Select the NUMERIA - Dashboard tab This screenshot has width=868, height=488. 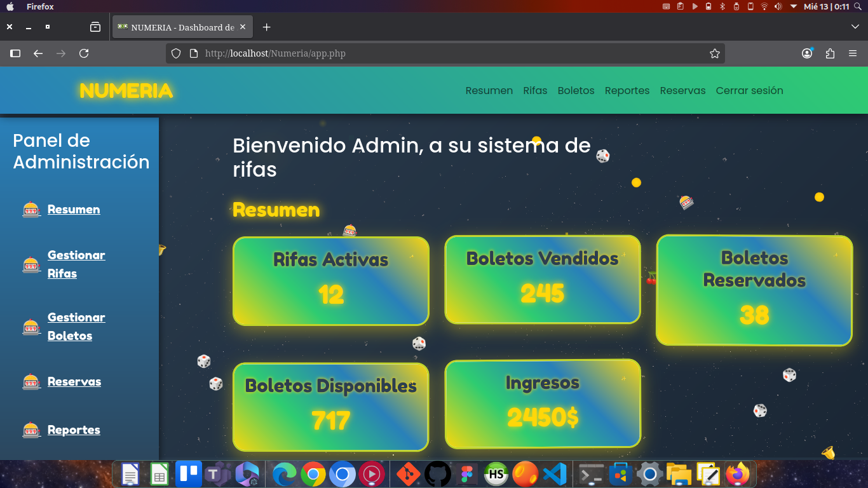(183, 27)
